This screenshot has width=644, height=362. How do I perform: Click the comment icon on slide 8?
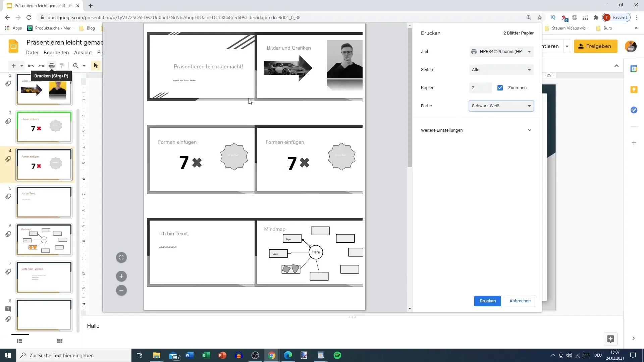pyautogui.click(x=8, y=309)
